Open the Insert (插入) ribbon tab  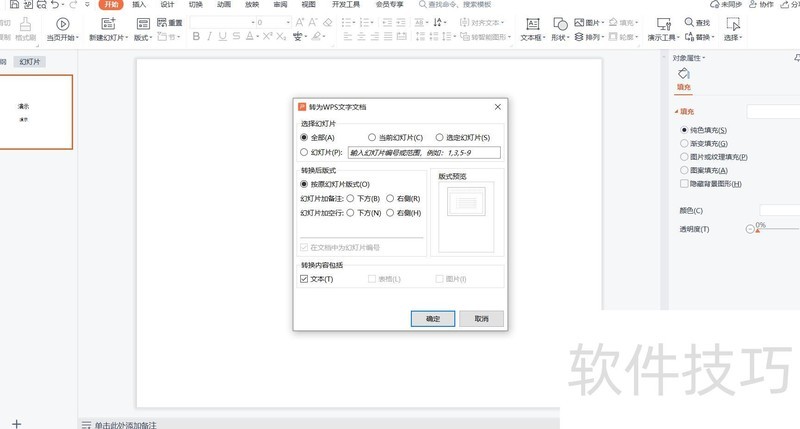click(x=139, y=5)
